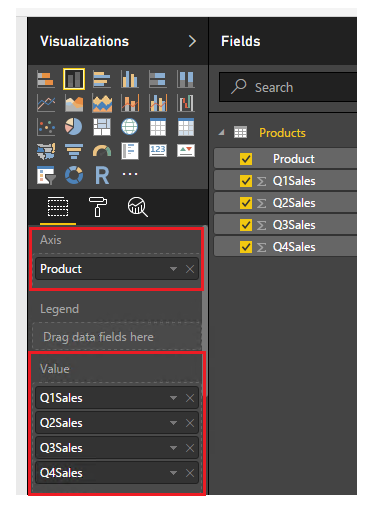Uncheck the Product field checkbox

coord(246,159)
